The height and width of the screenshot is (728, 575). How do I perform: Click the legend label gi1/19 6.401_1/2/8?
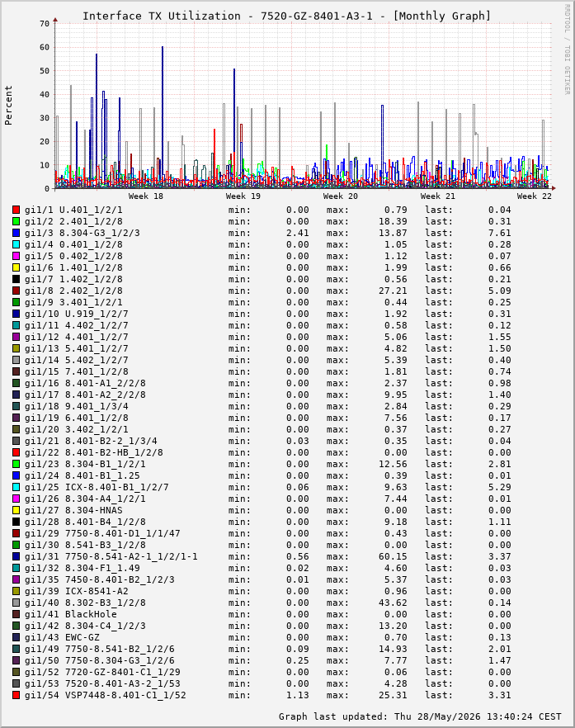click(77, 418)
